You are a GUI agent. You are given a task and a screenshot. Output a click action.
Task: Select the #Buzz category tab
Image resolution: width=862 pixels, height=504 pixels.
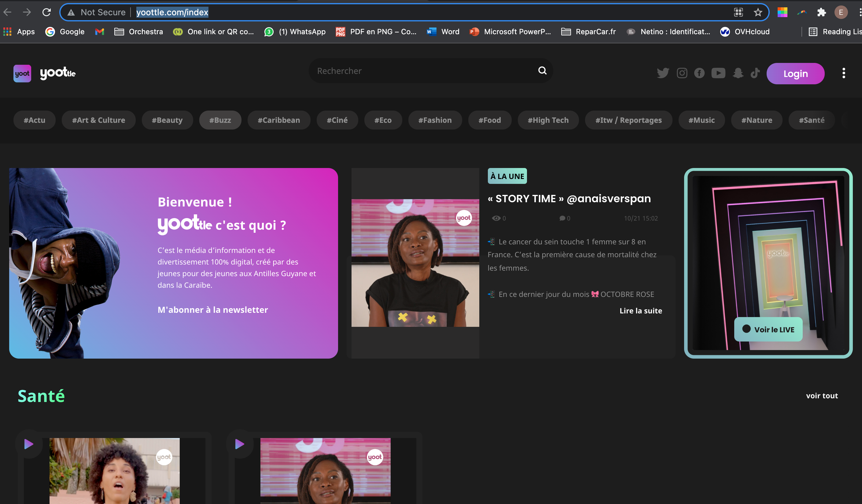pyautogui.click(x=220, y=120)
